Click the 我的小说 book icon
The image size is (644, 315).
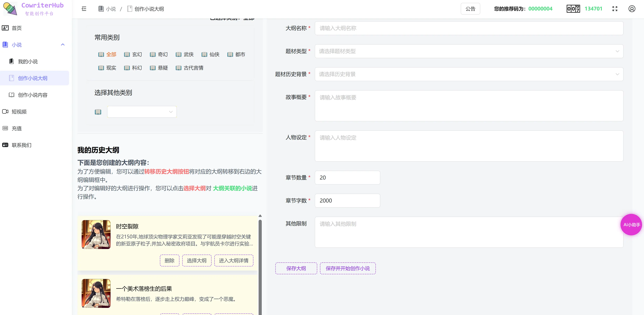(x=12, y=61)
